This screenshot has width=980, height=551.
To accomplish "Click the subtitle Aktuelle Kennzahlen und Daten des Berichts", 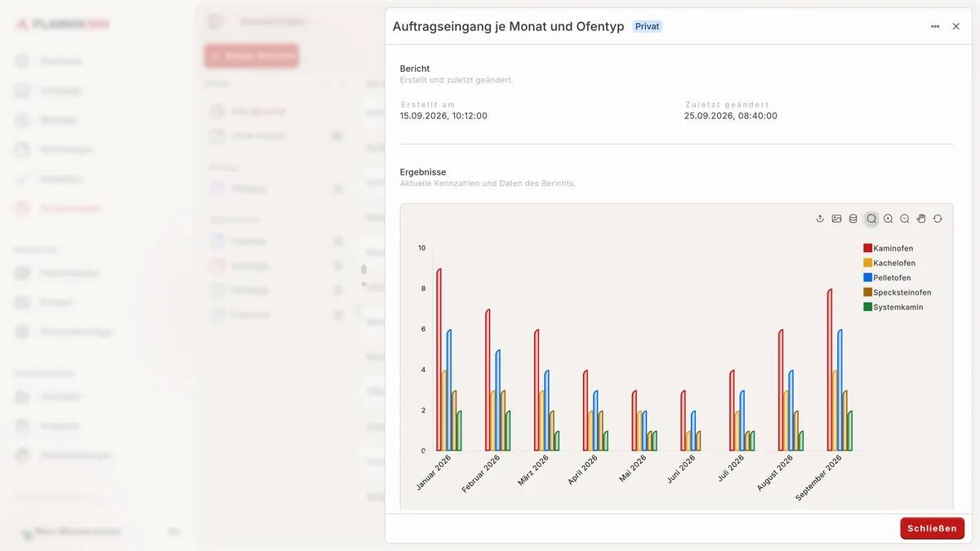I will pyautogui.click(x=488, y=184).
